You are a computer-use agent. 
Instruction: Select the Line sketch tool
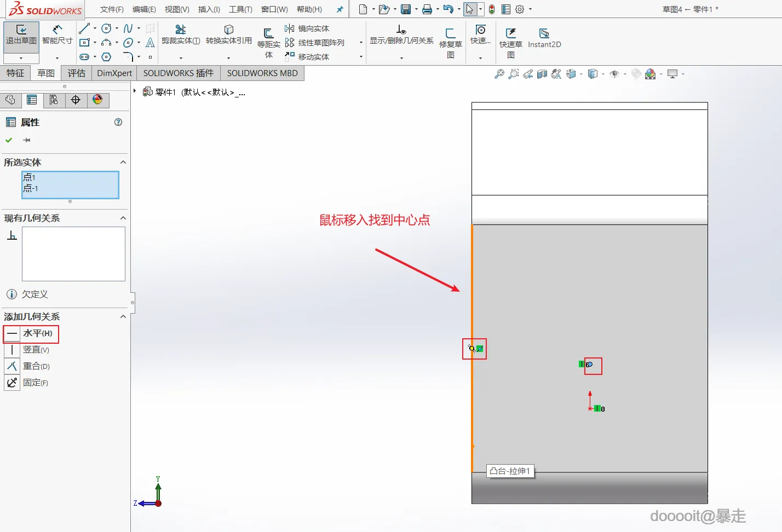click(84, 28)
